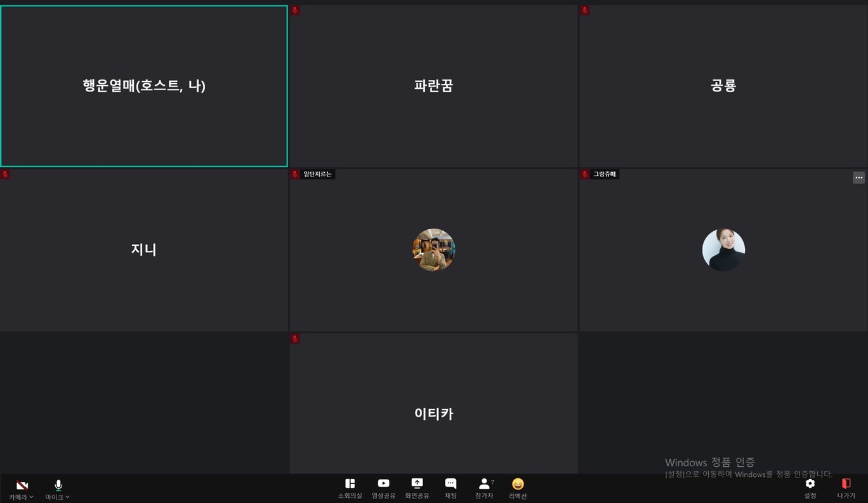Select the 파란꿈 participant tile
This screenshot has width=868, height=503.
click(433, 86)
